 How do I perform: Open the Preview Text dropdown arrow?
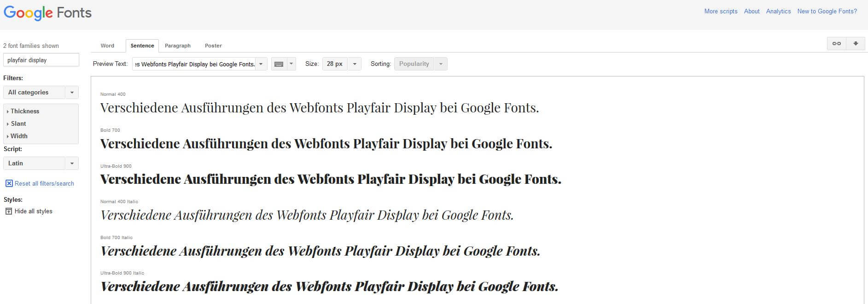point(261,64)
